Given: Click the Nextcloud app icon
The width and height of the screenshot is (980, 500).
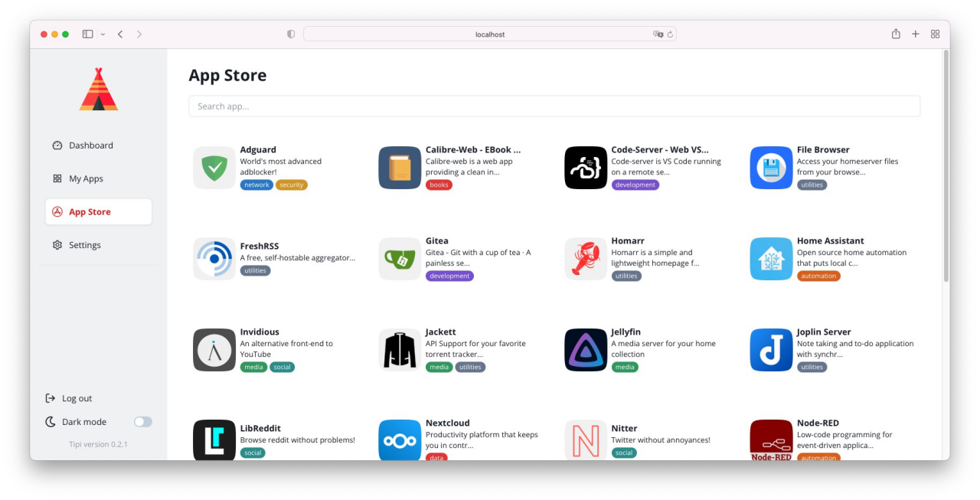Looking at the screenshot, I should pyautogui.click(x=400, y=440).
